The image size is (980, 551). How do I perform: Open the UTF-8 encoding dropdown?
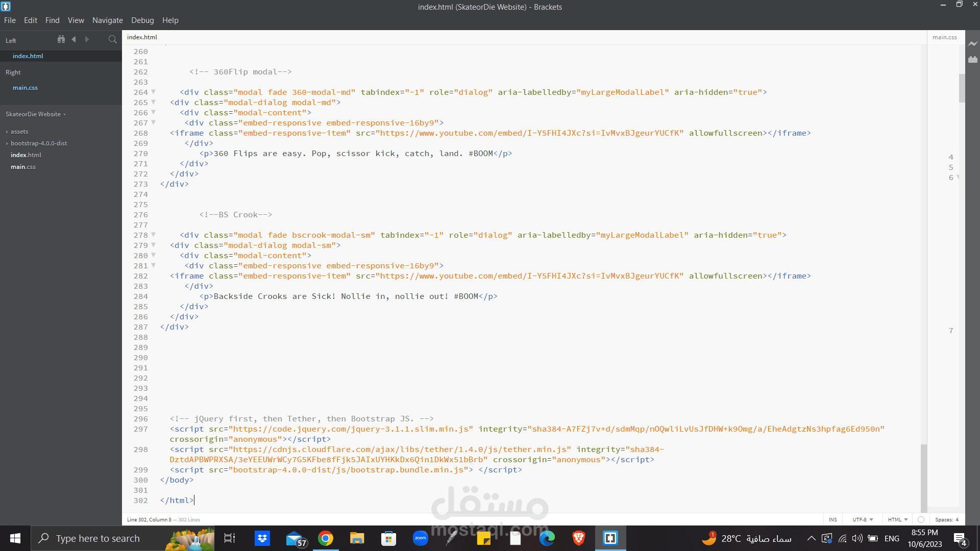pos(863,519)
